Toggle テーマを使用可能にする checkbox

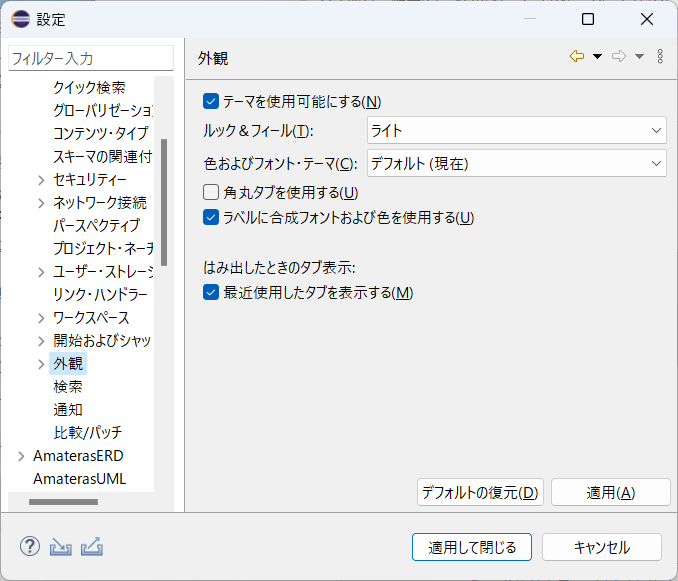click(211, 101)
